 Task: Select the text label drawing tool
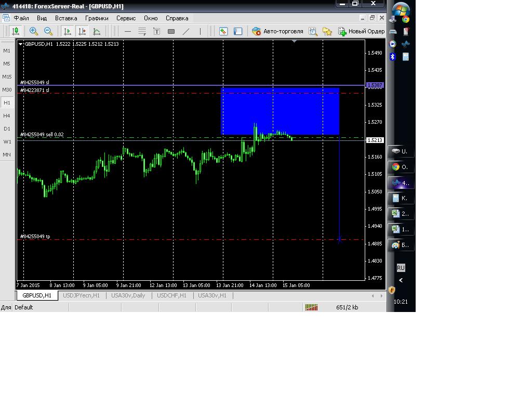[x=156, y=31]
